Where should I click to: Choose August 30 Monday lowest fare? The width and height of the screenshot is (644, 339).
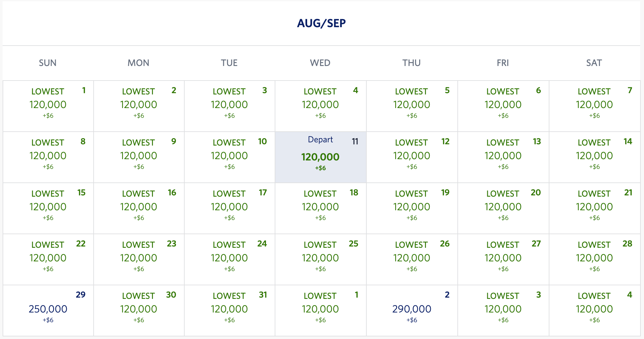click(139, 310)
